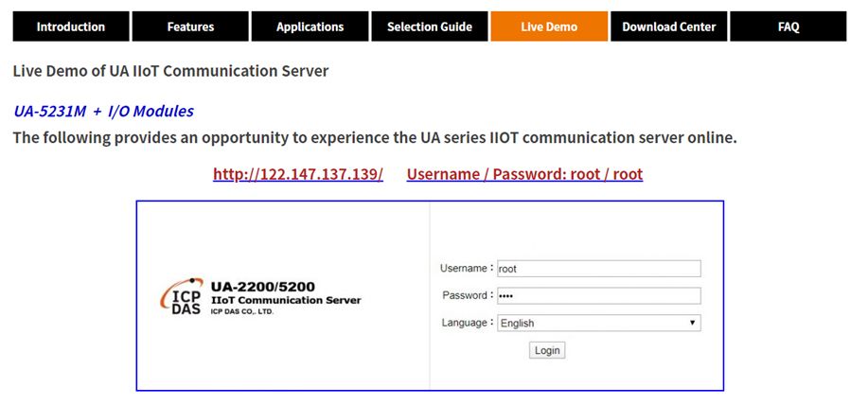Screen dimensions: 868x405
Task: Click the ICP DAS CO., LTD. text
Action: pyautogui.click(x=242, y=311)
